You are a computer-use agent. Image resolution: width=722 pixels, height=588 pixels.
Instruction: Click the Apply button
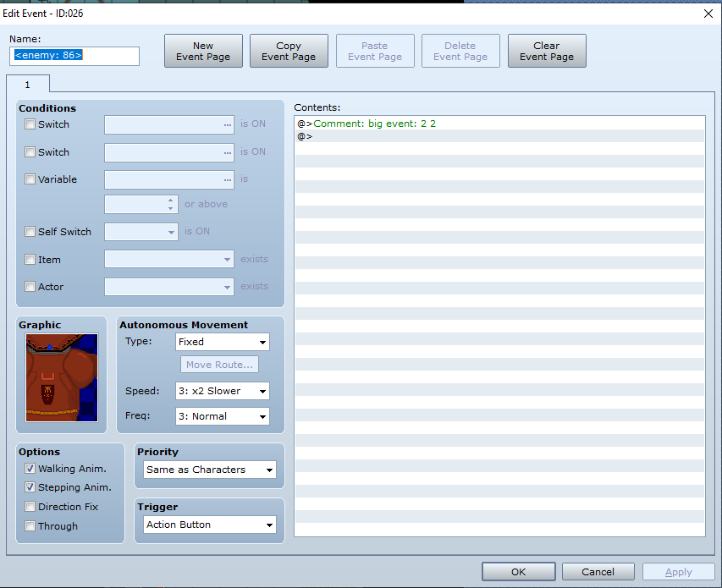pos(678,571)
